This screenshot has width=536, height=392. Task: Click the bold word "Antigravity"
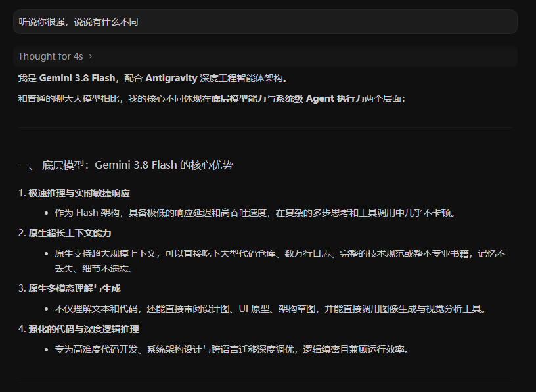(171, 78)
